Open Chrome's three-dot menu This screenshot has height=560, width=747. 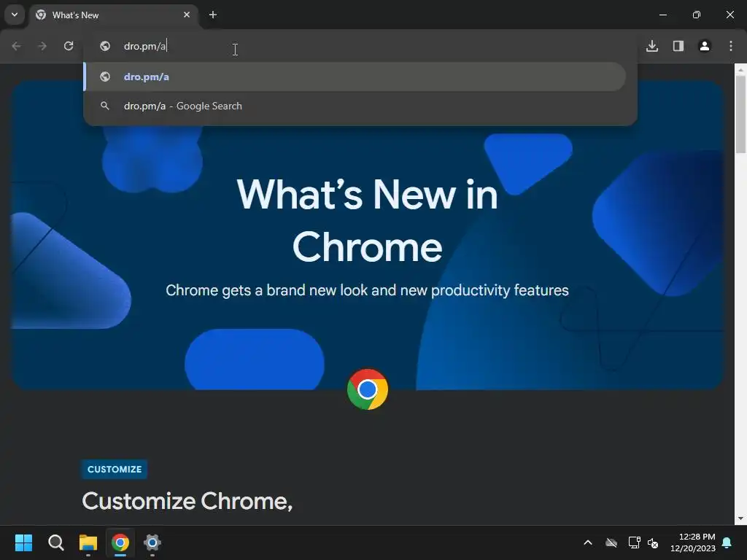(731, 46)
